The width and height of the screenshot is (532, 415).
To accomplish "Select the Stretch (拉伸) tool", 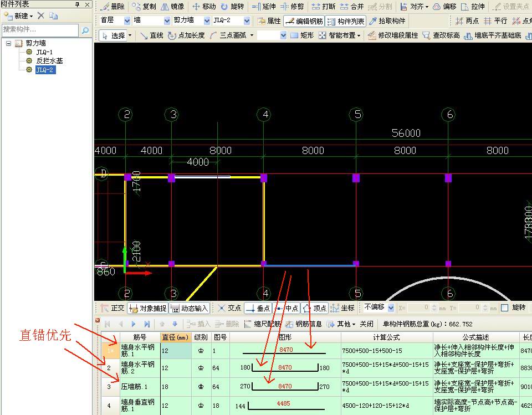I will tap(473, 7).
